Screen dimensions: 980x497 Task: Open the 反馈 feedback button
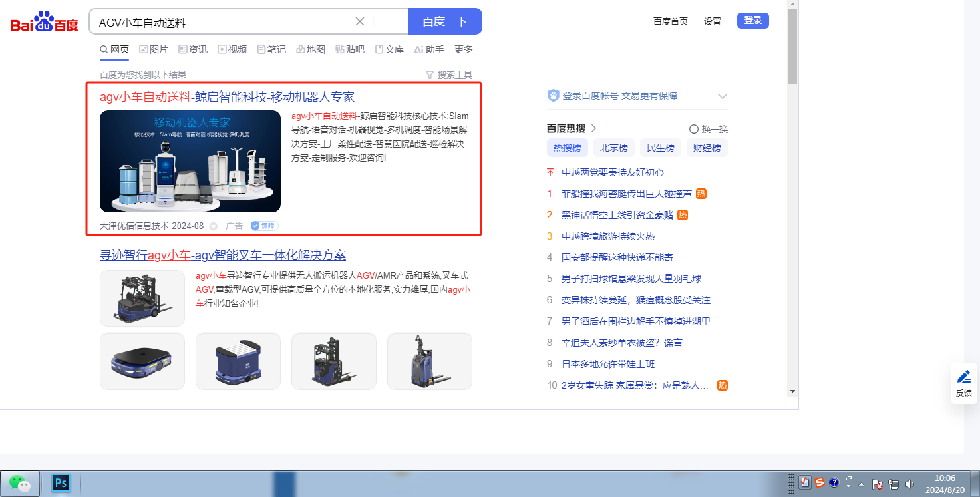click(964, 383)
